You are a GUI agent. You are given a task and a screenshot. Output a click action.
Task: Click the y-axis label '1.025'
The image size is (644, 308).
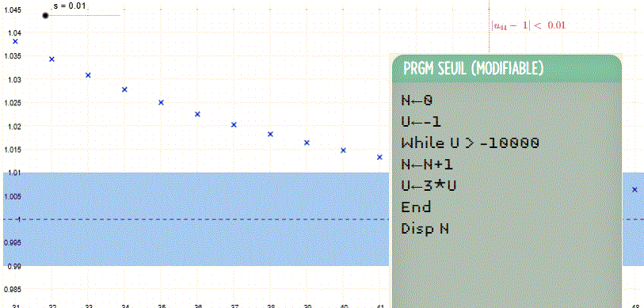(x=12, y=103)
